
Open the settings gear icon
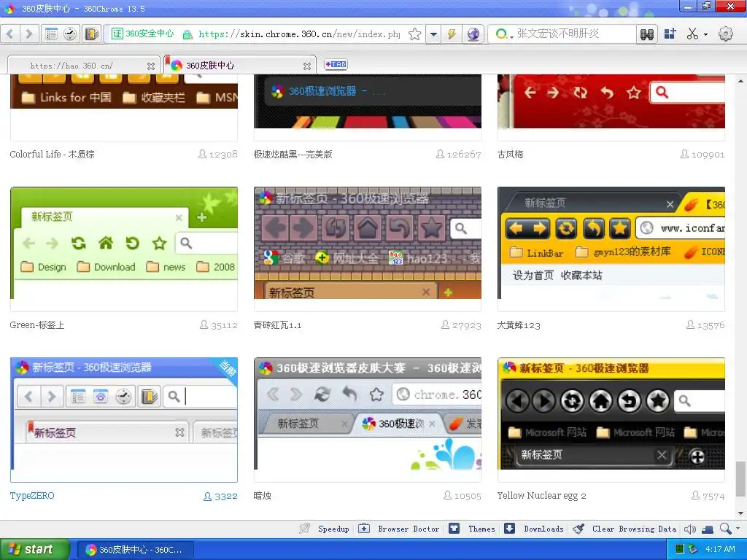[x=726, y=34]
